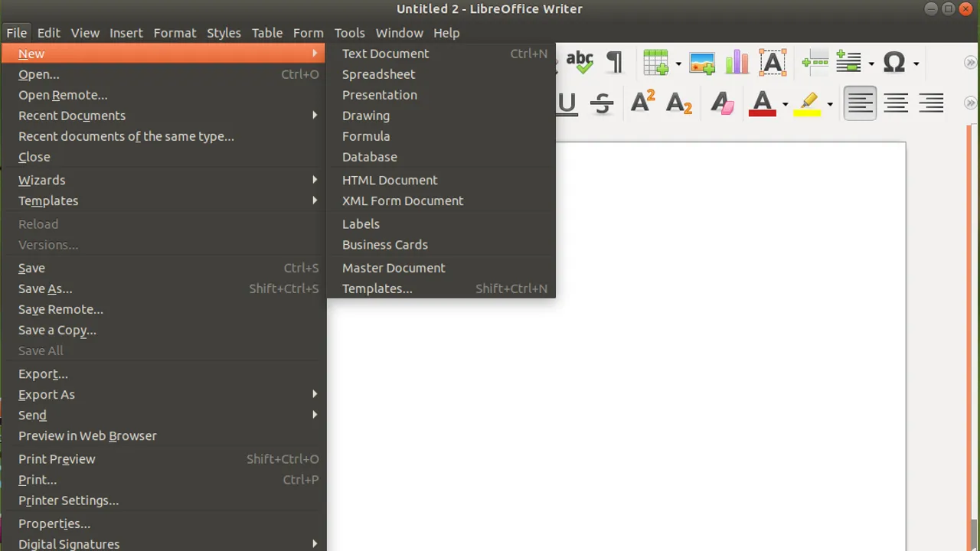Expand the Templates submenu in File menu
980x551 pixels.
click(x=163, y=201)
